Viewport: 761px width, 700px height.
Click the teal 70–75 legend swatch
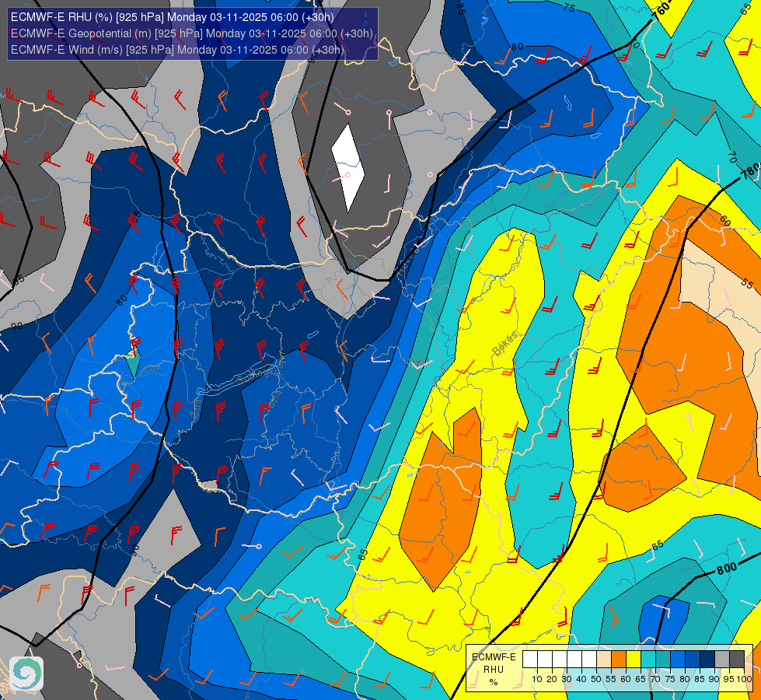(x=664, y=660)
